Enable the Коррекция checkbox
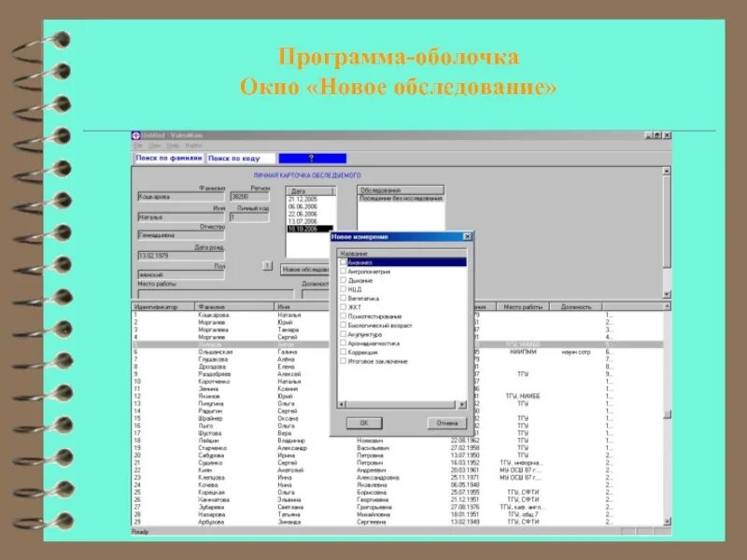Viewport: 747px width, 560px height. pos(343,352)
